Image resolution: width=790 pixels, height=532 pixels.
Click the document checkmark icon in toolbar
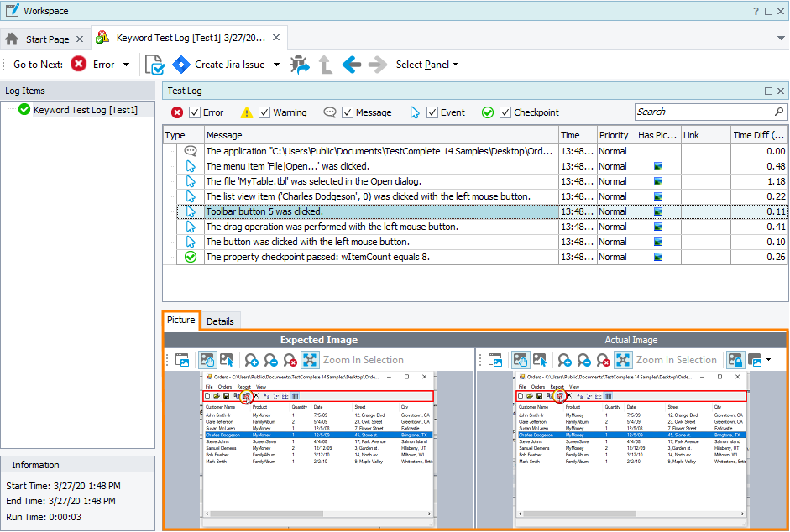click(x=154, y=65)
